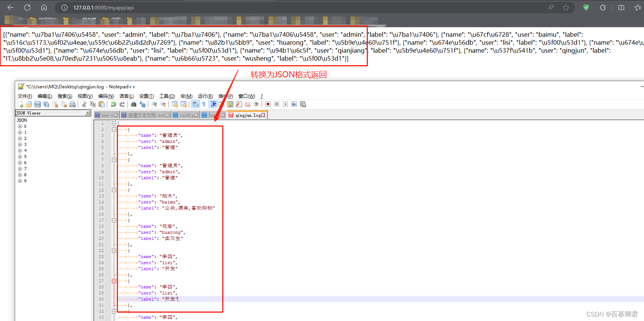Click the Run Macro Multiple Times icon
This screenshot has width=644, height=321.
pos(294,104)
